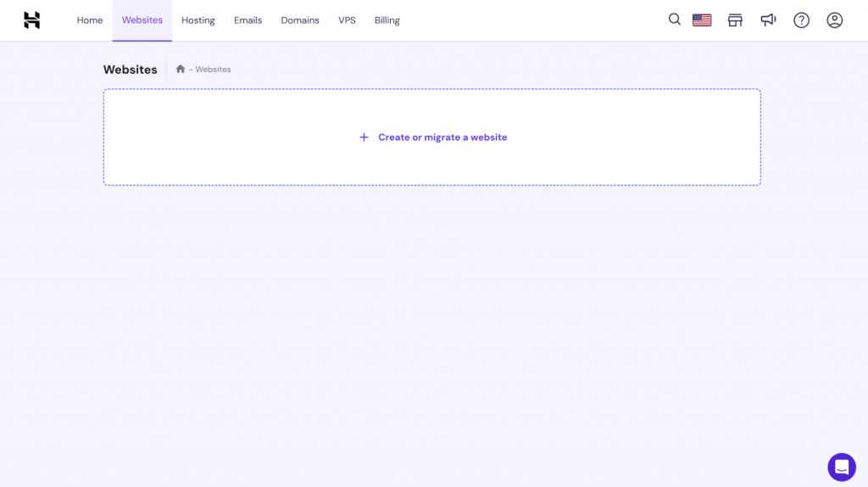Click the Websites breadcrumb text
The height and width of the screenshot is (487, 868).
(213, 70)
